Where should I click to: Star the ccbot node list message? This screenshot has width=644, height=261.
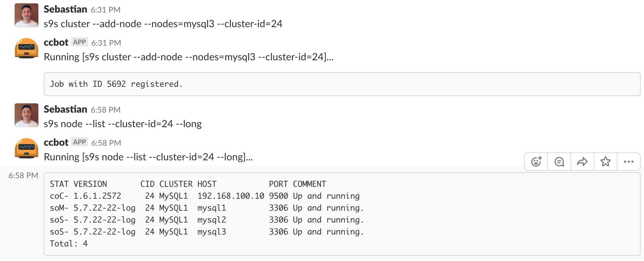(x=606, y=162)
